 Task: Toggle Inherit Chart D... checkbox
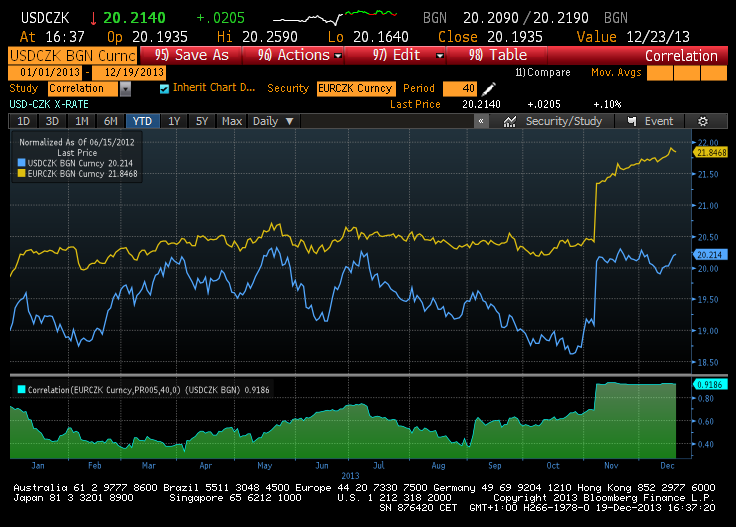click(x=164, y=89)
